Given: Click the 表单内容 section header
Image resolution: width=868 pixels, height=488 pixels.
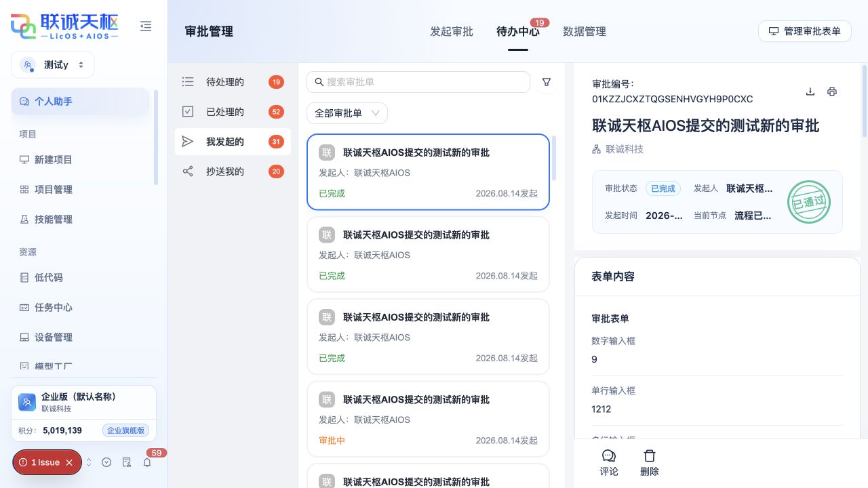Looking at the screenshot, I should click(x=613, y=277).
